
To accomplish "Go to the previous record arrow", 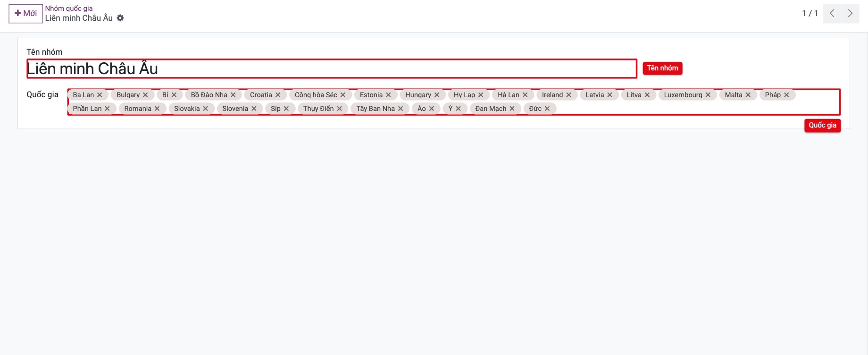I will [x=832, y=13].
